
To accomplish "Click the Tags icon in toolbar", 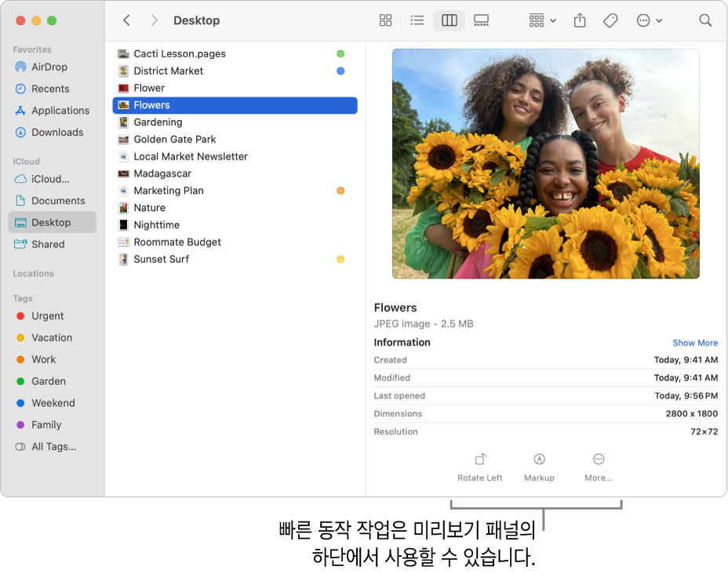I will [610, 20].
